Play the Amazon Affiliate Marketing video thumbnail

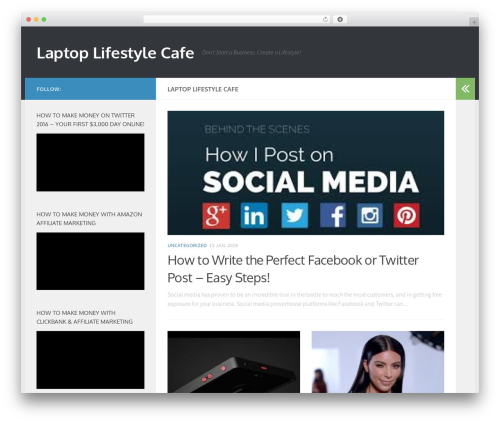pos(90,261)
